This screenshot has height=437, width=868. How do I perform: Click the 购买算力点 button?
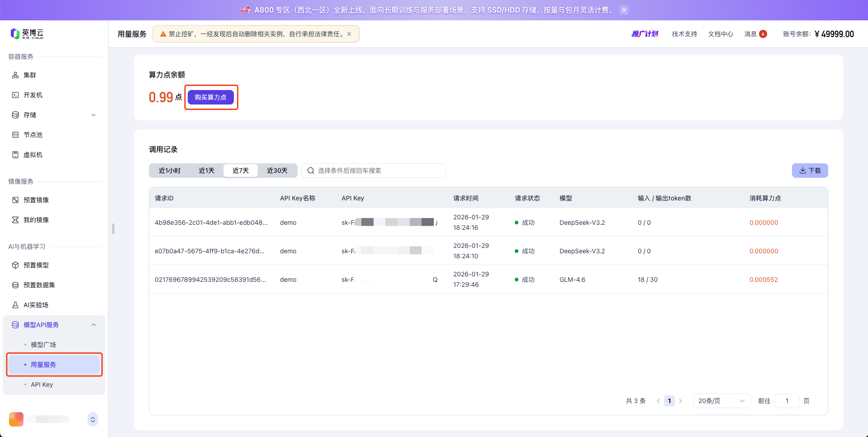pos(211,97)
